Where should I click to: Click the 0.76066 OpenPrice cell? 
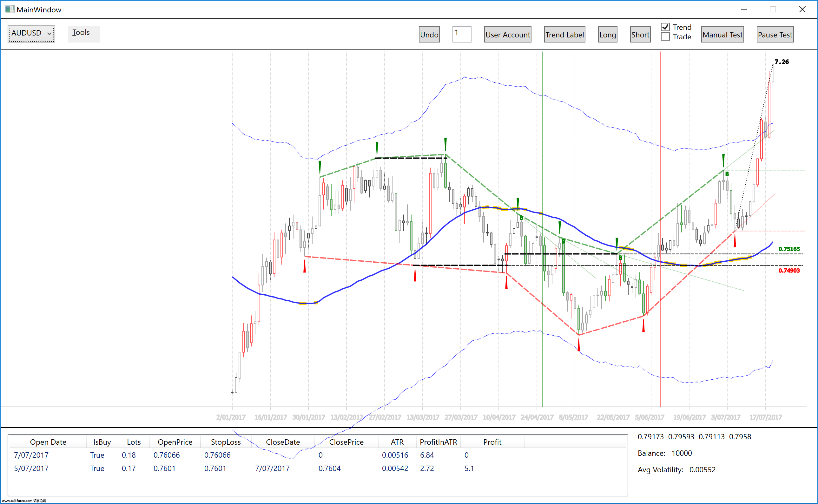(166, 455)
